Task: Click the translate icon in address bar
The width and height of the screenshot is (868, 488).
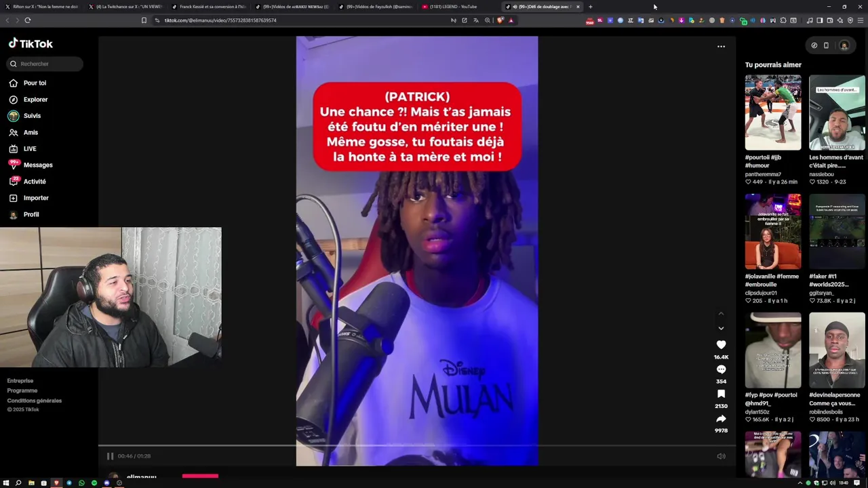Action: [x=475, y=20]
